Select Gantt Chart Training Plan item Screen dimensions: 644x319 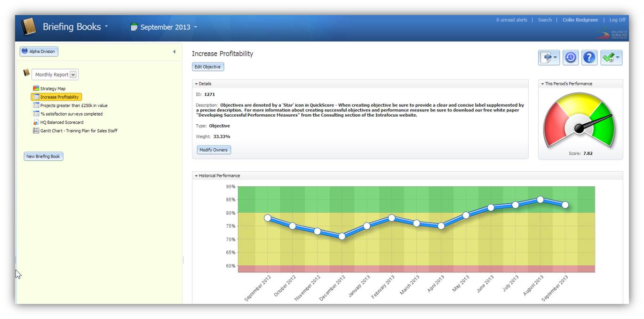(79, 131)
